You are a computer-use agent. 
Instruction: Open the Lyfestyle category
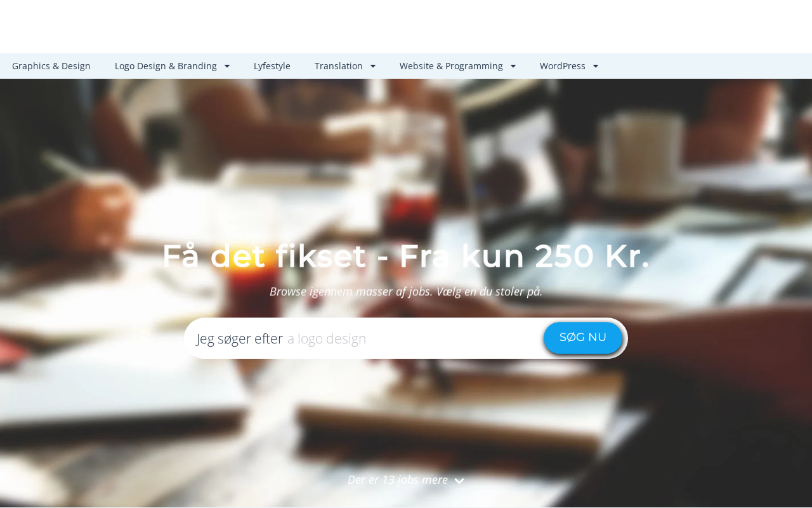[x=272, y=66]
